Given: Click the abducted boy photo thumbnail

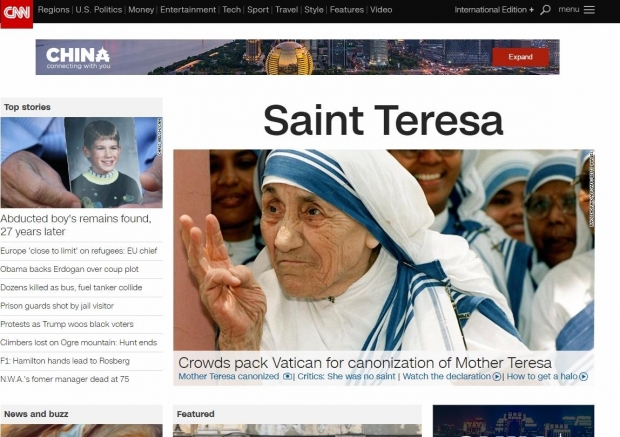Looking at the screenshot, I should pyautogui.click(x=81, y=162).
